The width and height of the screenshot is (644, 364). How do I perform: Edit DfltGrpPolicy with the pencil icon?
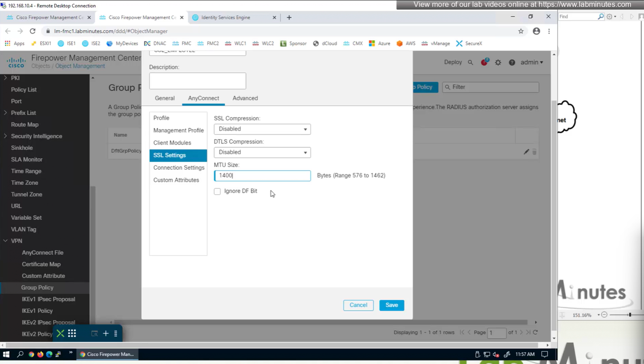[x=526, y=152]
